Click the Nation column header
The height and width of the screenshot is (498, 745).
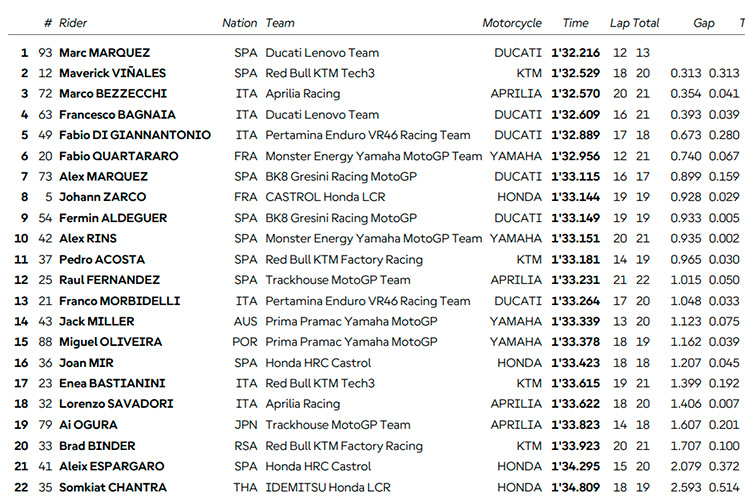(239, 23)
